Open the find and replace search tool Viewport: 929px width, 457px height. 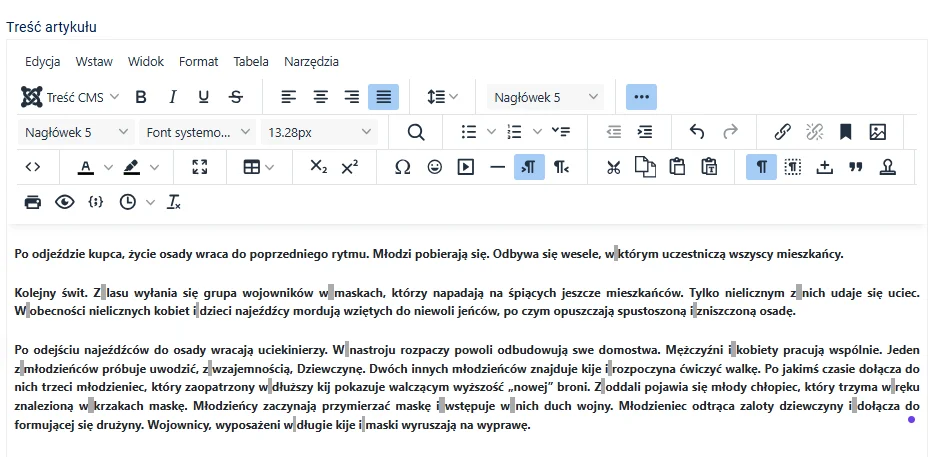416,132
